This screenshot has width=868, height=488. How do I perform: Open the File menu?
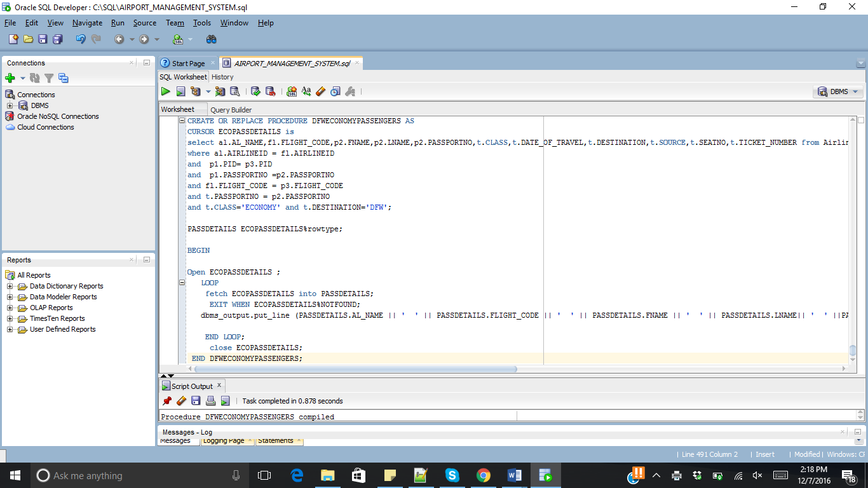click(10, 23)
